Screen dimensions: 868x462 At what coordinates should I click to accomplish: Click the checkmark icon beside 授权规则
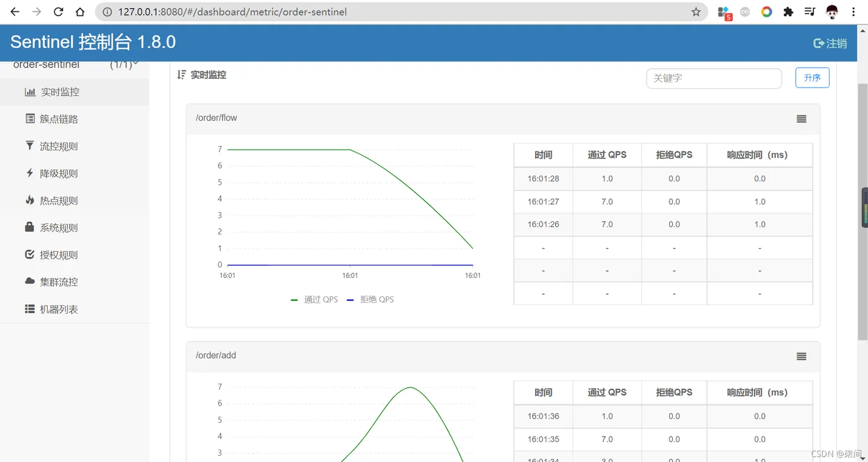click(30, 254)
